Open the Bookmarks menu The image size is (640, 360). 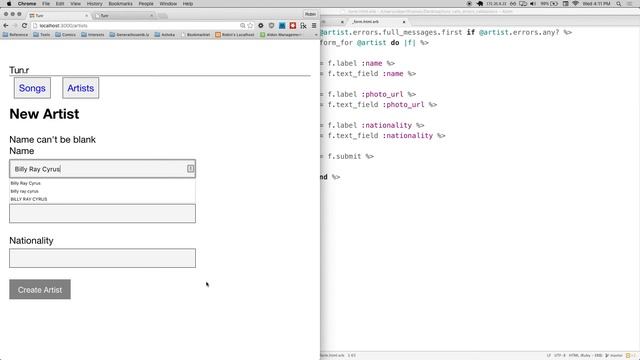120,4
